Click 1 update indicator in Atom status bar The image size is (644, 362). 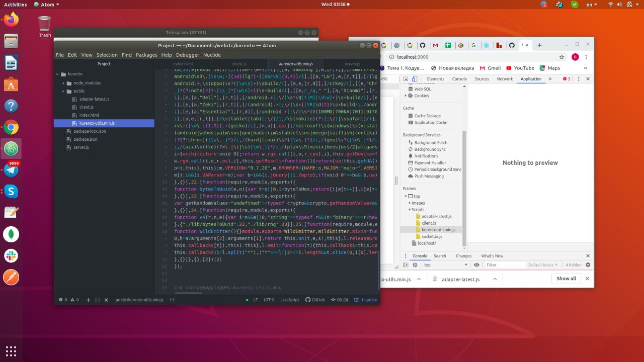pos(365,300)
